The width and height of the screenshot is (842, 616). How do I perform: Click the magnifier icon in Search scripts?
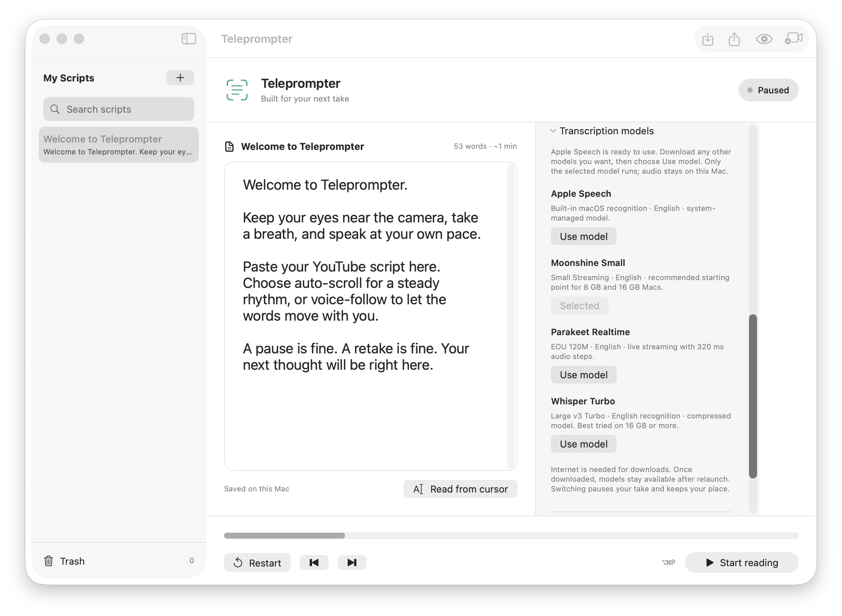tap(55, 109)
